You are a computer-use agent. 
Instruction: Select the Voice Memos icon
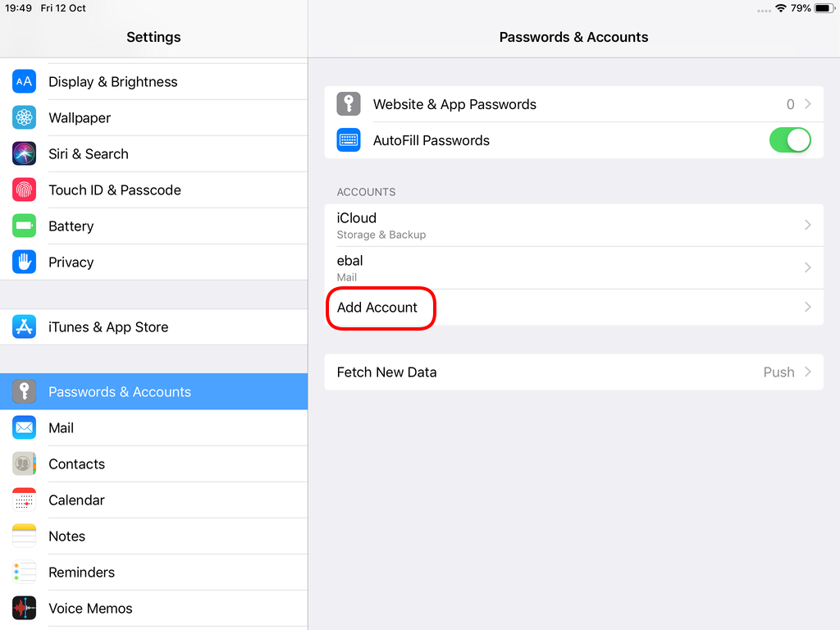tap(24, 608)
